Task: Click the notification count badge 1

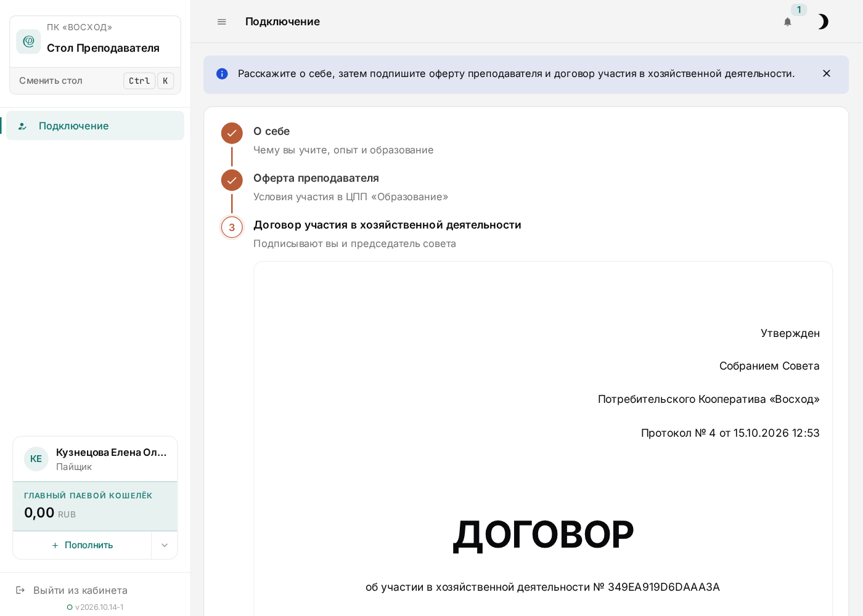Action: coord(799,10)
